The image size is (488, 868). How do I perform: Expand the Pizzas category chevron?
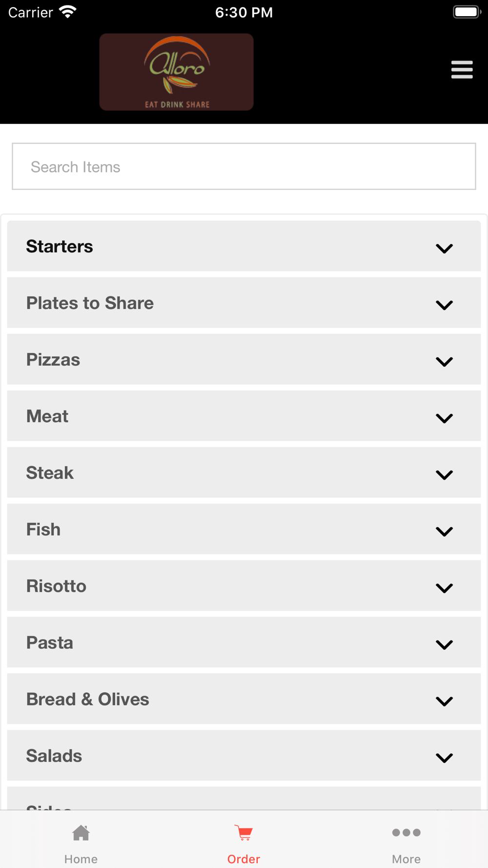(x=444, y=361)
